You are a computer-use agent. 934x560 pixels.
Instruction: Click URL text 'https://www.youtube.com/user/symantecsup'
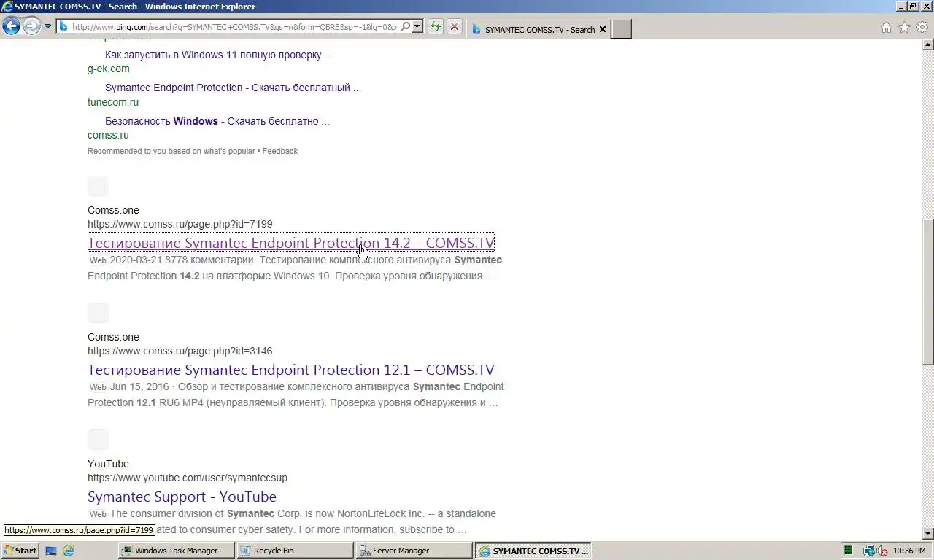tap(188, 478)
